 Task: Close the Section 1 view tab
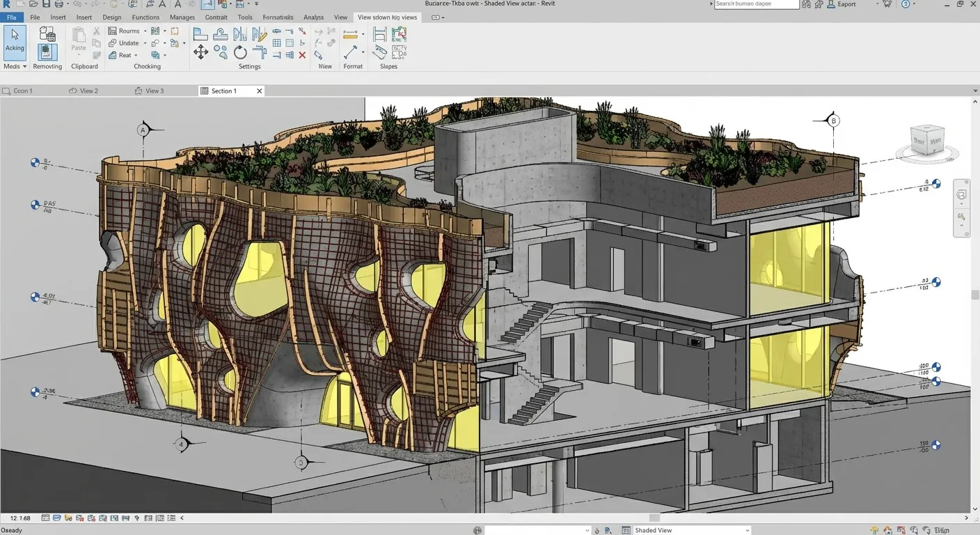[x=260, y=91]
